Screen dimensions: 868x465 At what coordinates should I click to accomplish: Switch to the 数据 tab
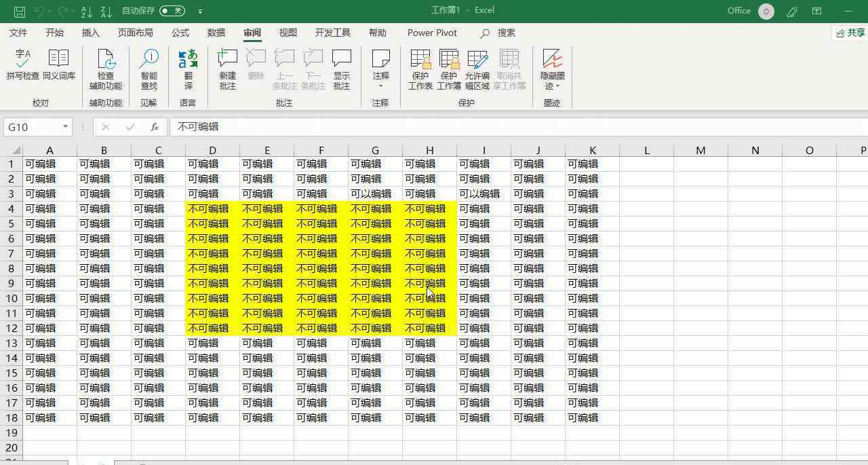[216, 33]
